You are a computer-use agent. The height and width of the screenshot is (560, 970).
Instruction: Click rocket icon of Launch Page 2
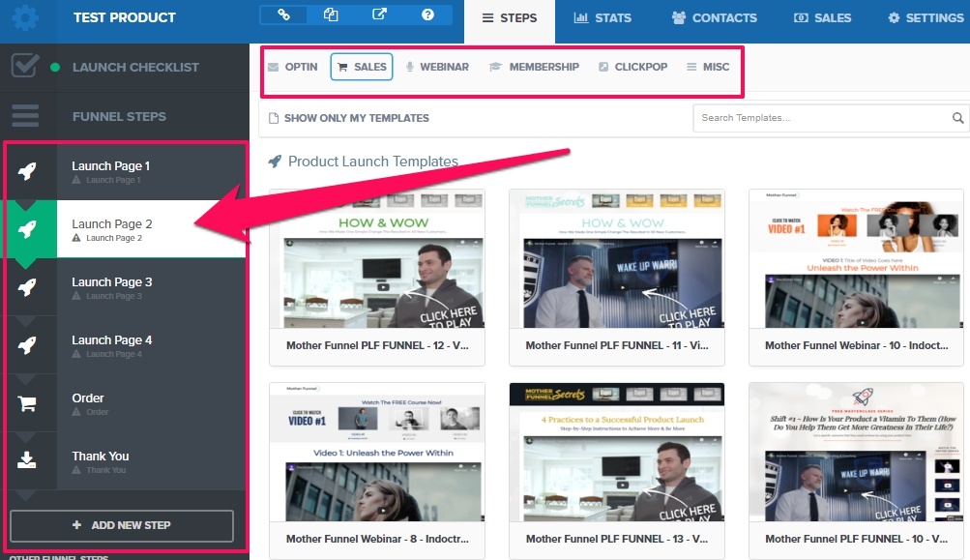(27, 229)
